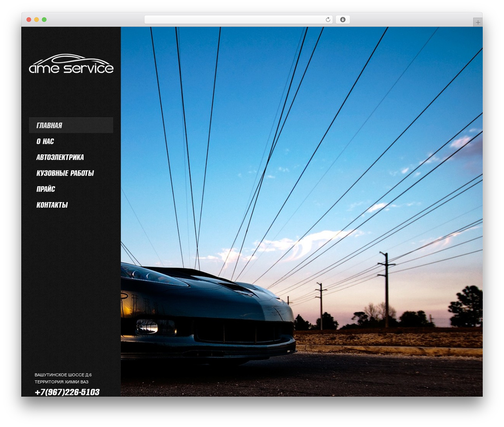The height and width of the screenshot is (427, 504).
Task: Open КУЗОВНЫЕ РАБОТЫ section
Action: click(x=65, y=173)
